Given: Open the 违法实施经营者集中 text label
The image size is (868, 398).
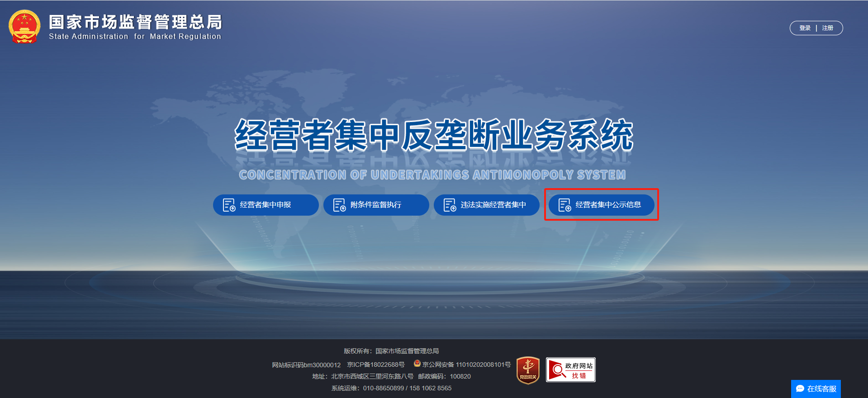Looking at the screenshot, I should coord(493,205).
